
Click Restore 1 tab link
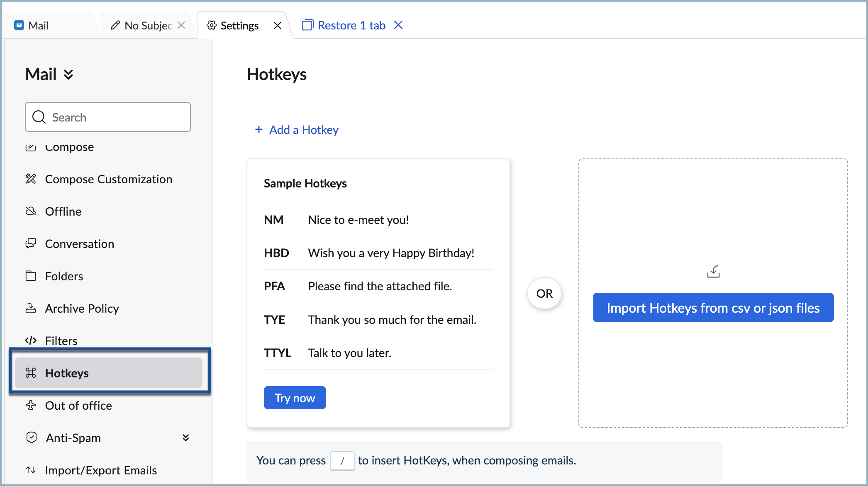pyautogui.click(x=351, y=25)
